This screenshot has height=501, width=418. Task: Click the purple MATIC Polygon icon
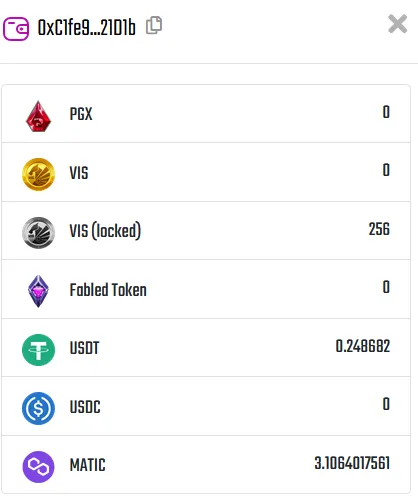click(x=38, y=466)
